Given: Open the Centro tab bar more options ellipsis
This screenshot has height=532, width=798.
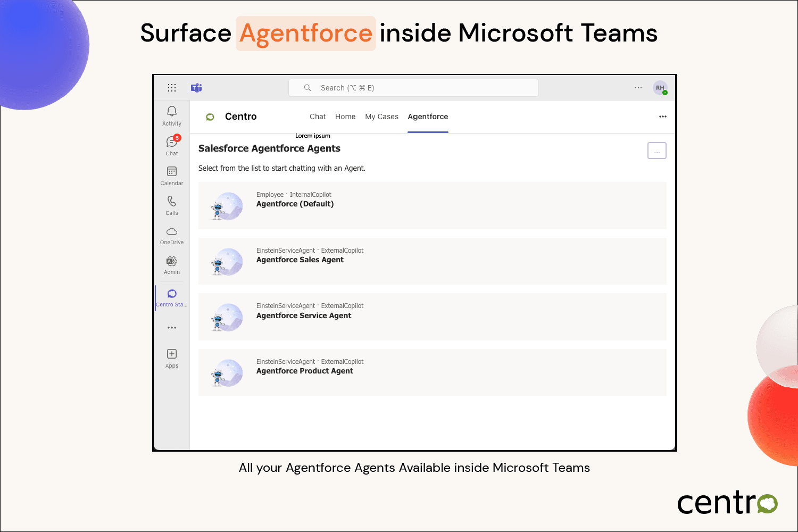Looking at the screenshot, I should click(663, 117).
